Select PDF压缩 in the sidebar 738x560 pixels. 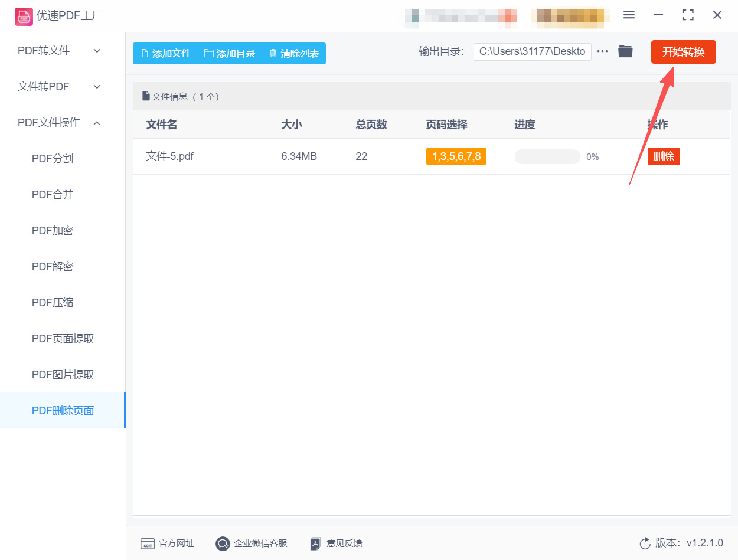[51, 302]
